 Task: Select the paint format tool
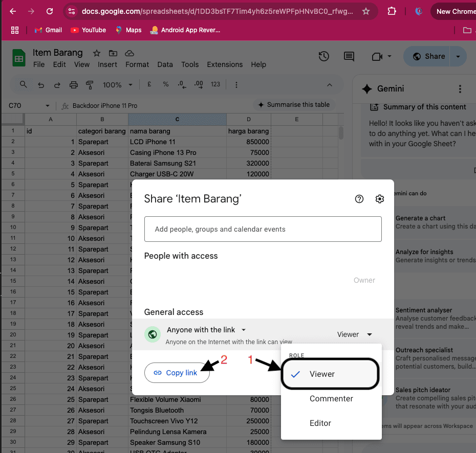click(x=90, y=85)
